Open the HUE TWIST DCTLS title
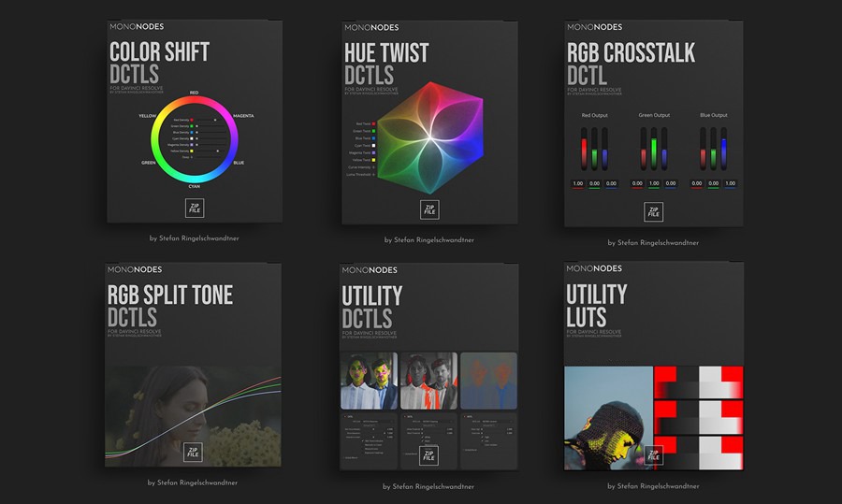The width and height of the screenshot is (842, 504). (386, 64)
